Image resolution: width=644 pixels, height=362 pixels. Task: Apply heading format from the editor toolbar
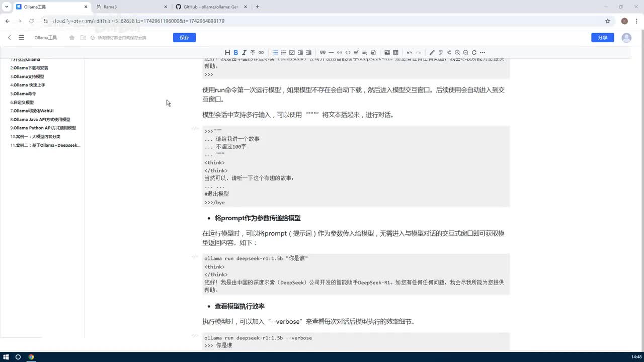(227, 52)
